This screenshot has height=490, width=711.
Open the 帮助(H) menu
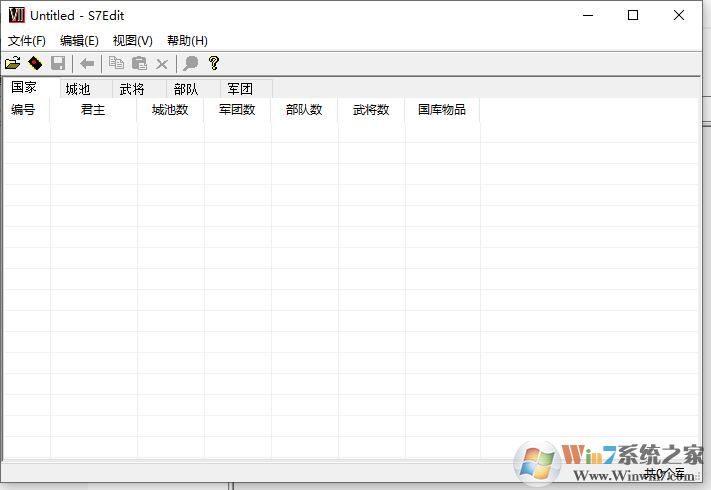tap(187, 41)
